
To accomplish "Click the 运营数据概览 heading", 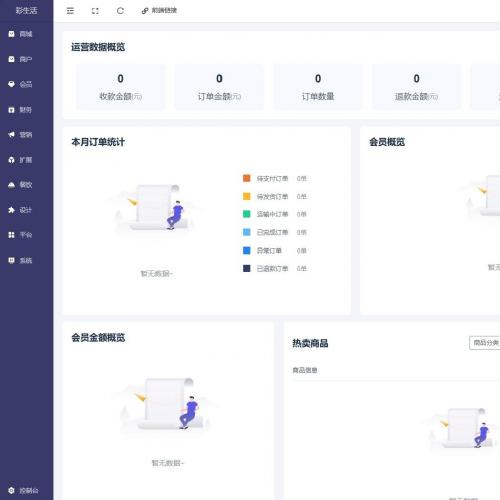I will point(98,47).
